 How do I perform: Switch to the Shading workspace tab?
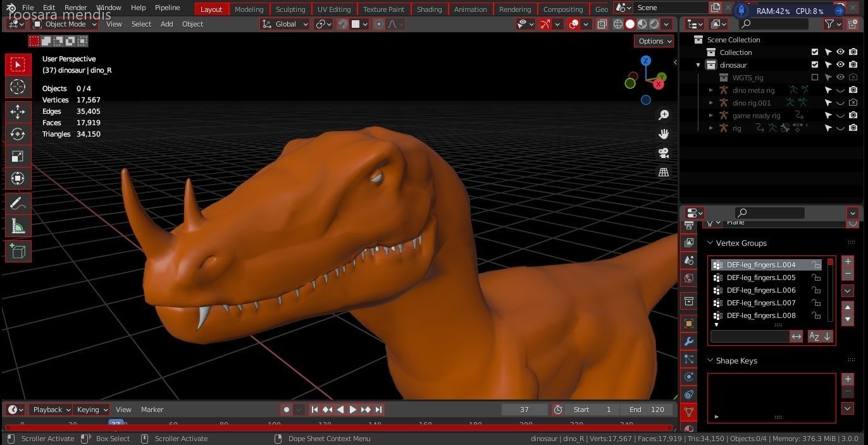point(429,9)
